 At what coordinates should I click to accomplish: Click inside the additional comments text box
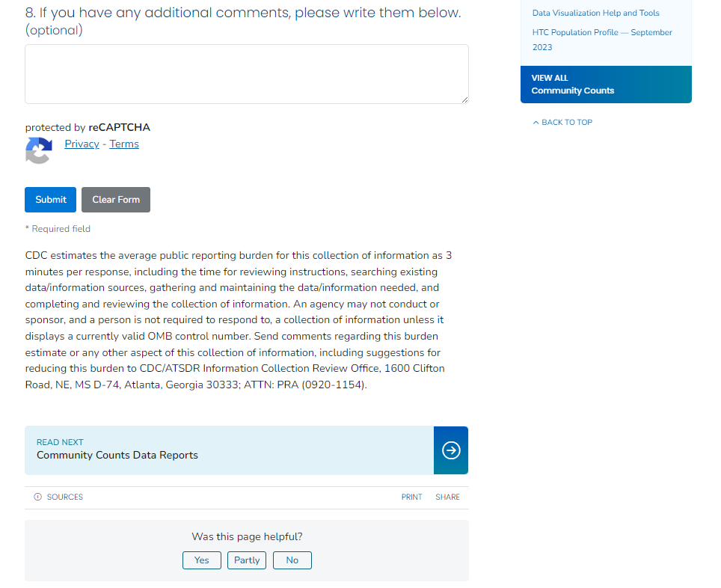[x=246, y=73]
